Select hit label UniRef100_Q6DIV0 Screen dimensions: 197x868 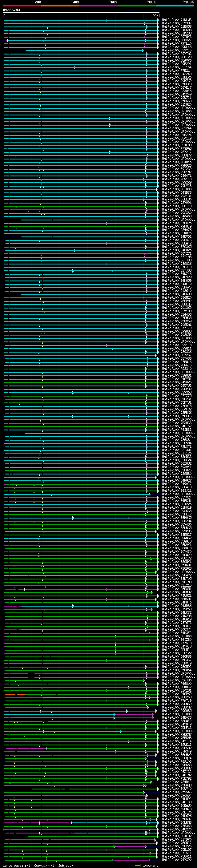coord(177,57)
